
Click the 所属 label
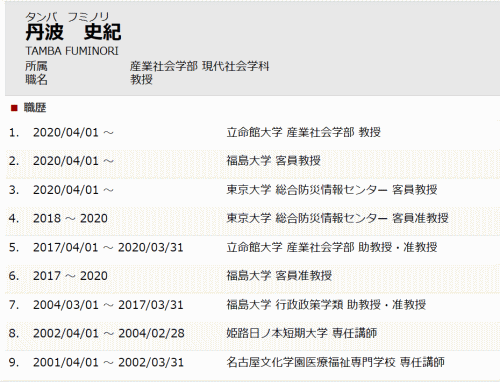pyautogui.click(x=36, y=66)
